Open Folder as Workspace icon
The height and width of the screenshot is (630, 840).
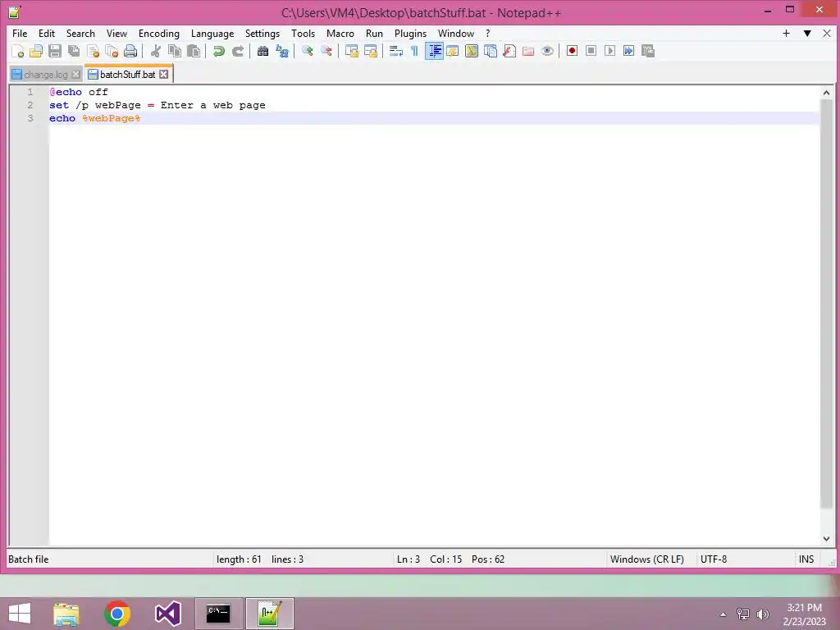point(528,51)
